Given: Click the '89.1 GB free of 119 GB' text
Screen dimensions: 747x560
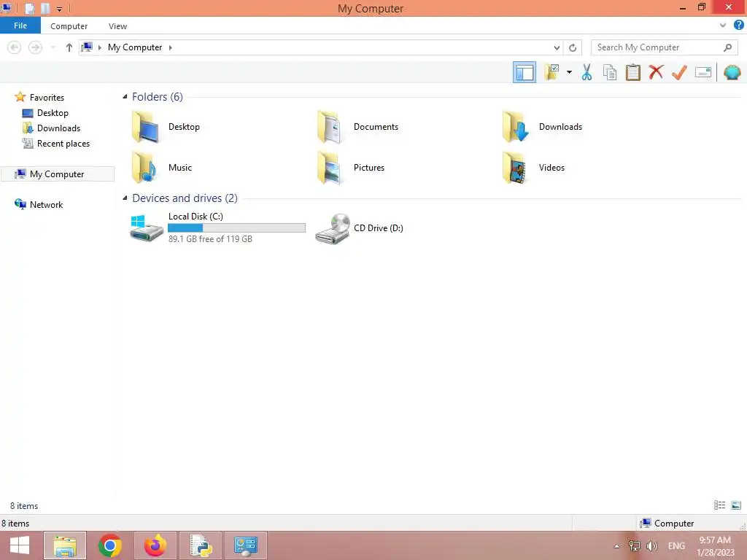Looking at the screenshot, I should point(210,239).
